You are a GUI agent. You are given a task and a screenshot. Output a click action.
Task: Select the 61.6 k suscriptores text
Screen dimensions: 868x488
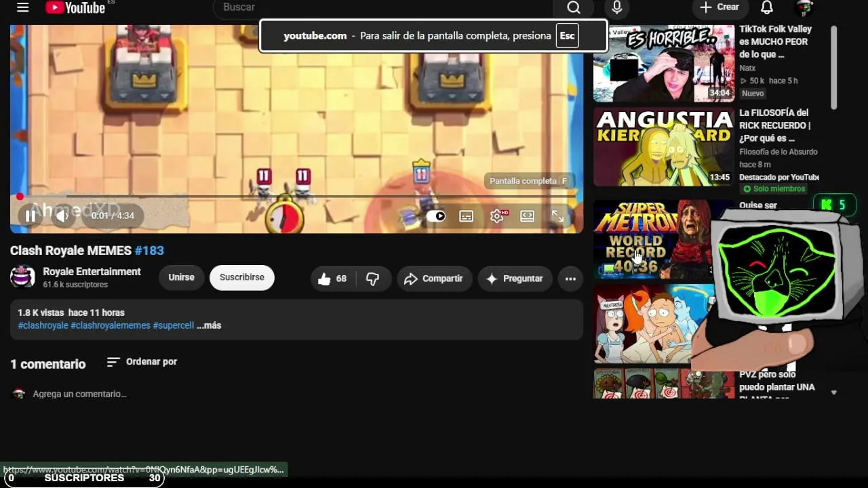pyautogui.click(x=75, y=285)
